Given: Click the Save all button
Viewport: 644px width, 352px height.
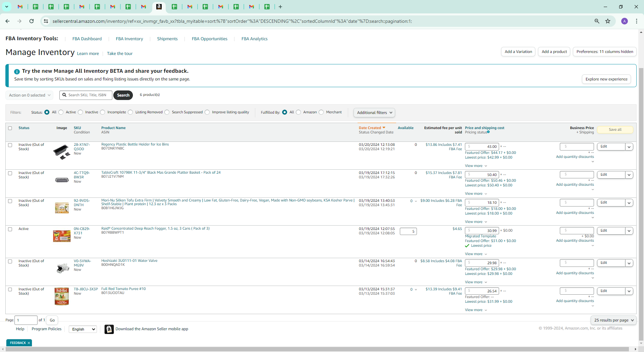Looking at the screenshot, I should [615, 130].
